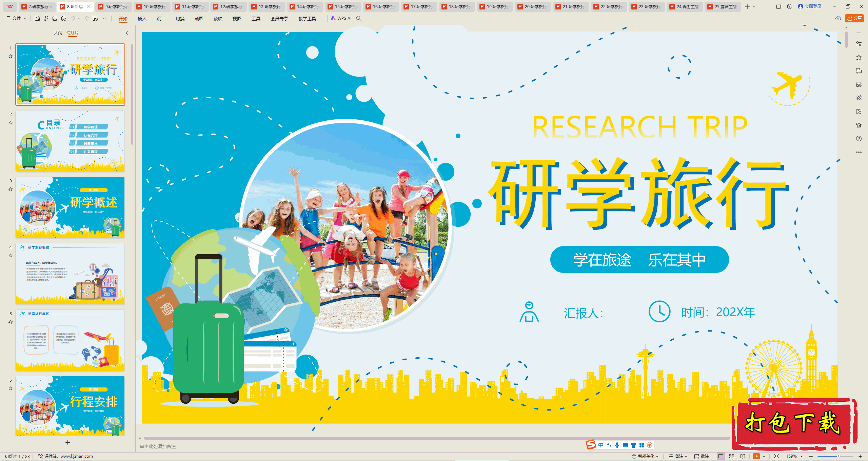Toggle IME punctuation mode

pyautogui.click(x=609, y=445)
